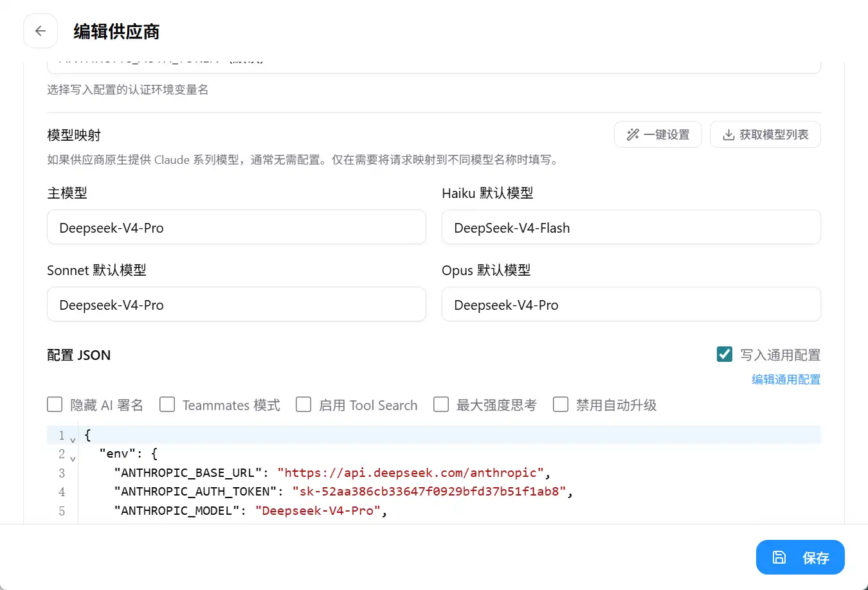Enable Teammates 模式 checkbox

click(167, 404)
